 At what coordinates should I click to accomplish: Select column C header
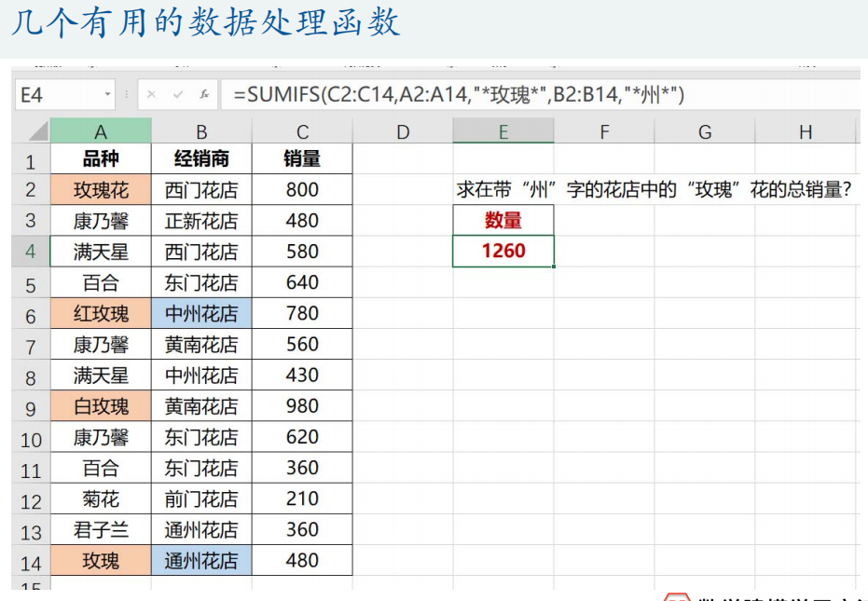coord(302,131)
